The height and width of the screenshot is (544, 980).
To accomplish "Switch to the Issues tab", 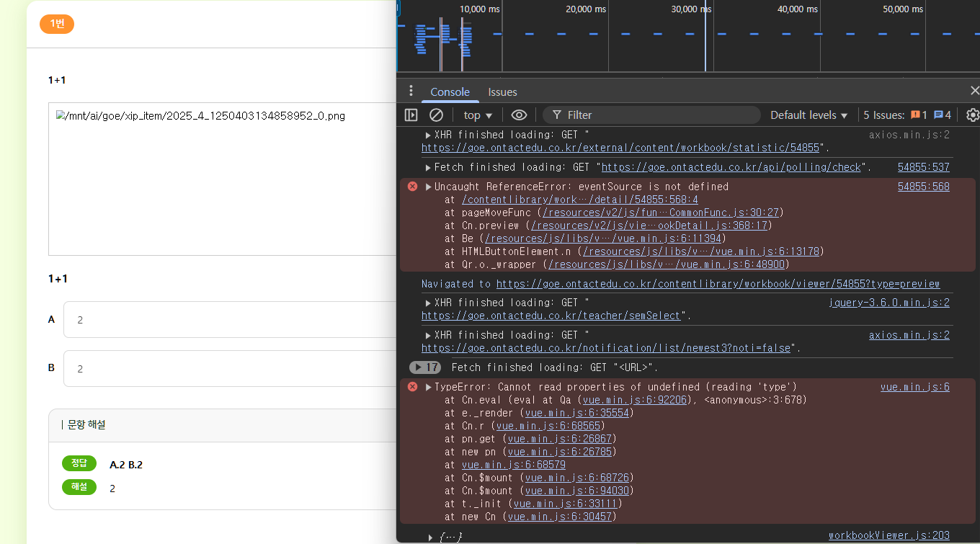I will tap(502, 92).
